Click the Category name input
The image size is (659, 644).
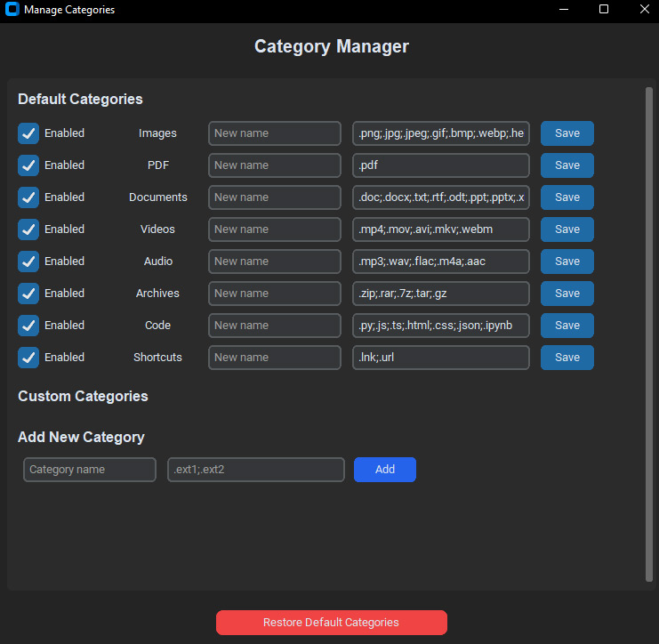[x=90, y=470]
